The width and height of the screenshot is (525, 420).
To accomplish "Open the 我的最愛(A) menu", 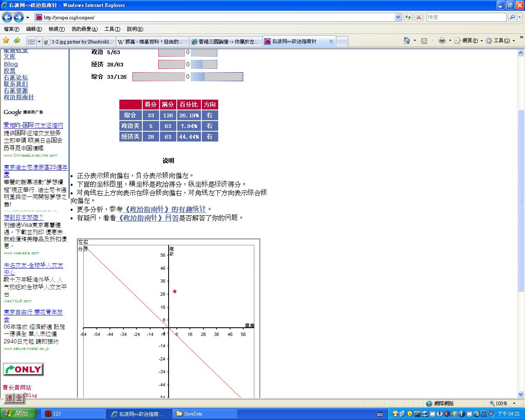I will 84,29.
